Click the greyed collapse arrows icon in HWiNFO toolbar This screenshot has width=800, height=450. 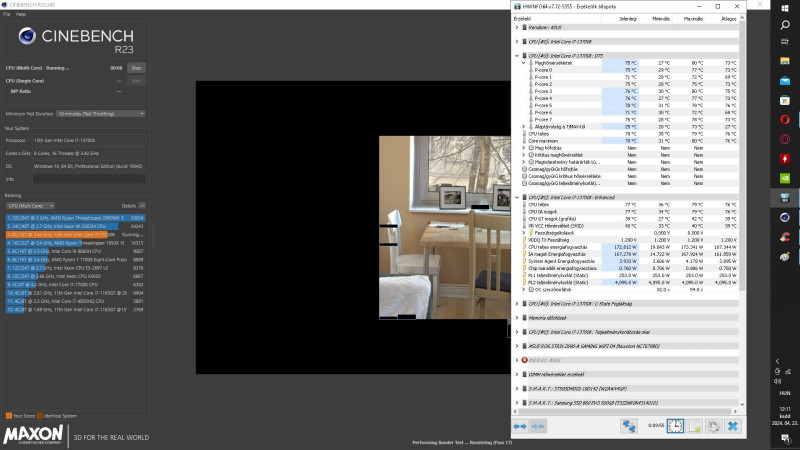coord(538,426)
